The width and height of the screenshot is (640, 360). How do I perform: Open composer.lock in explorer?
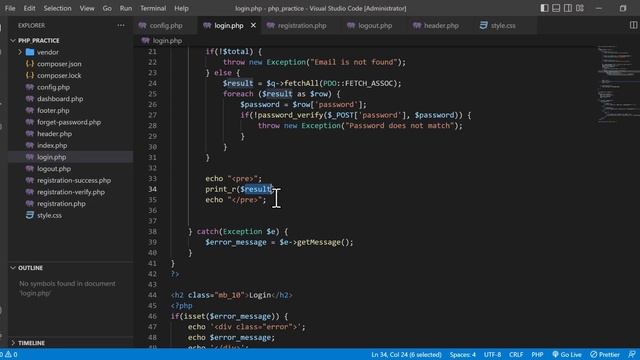59,76
